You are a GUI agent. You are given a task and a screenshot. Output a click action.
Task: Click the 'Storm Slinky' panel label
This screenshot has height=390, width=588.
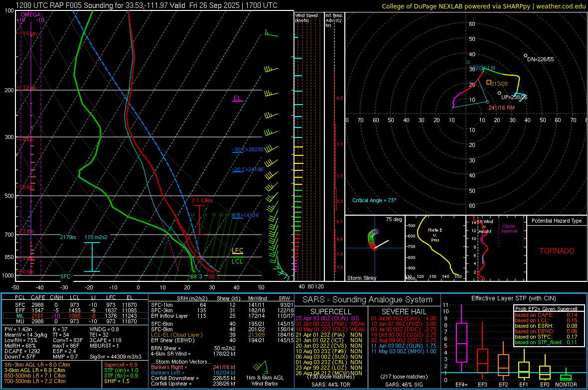[x=361, y=278]
